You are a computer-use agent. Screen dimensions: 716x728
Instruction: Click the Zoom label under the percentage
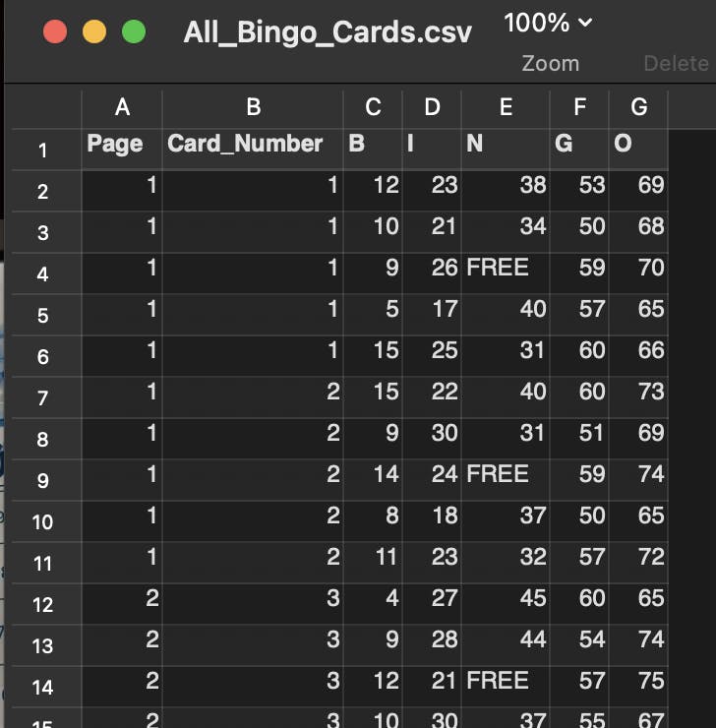click(x=550, y=63)
